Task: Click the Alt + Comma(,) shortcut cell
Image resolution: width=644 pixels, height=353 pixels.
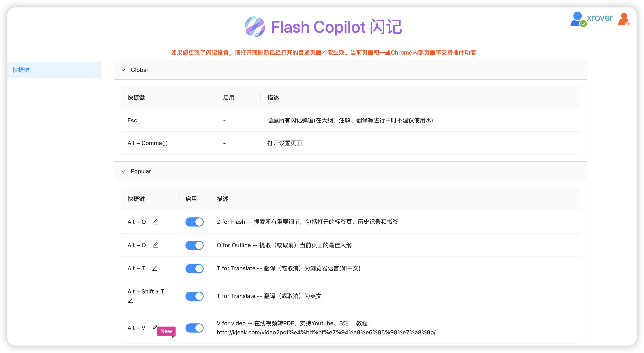Action: coord(147,143)
